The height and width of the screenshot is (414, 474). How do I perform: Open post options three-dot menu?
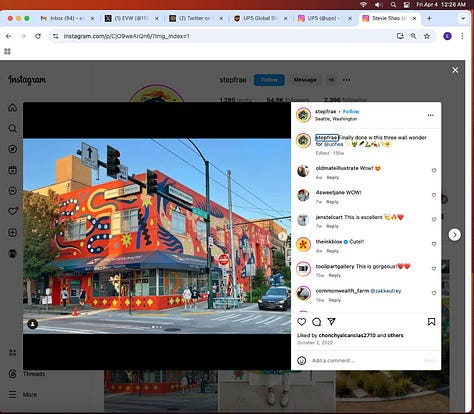[x=431, y=115]
